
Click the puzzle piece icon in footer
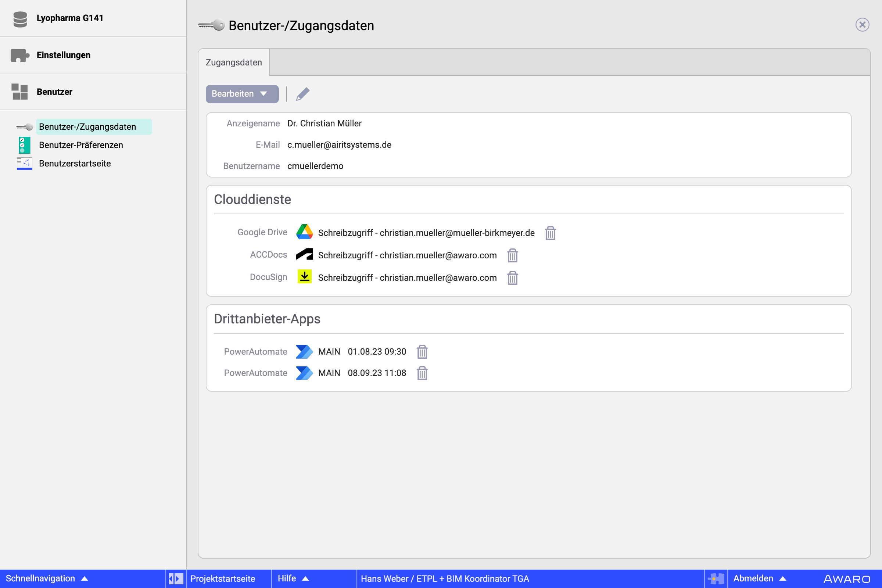[x=716, y=578]
